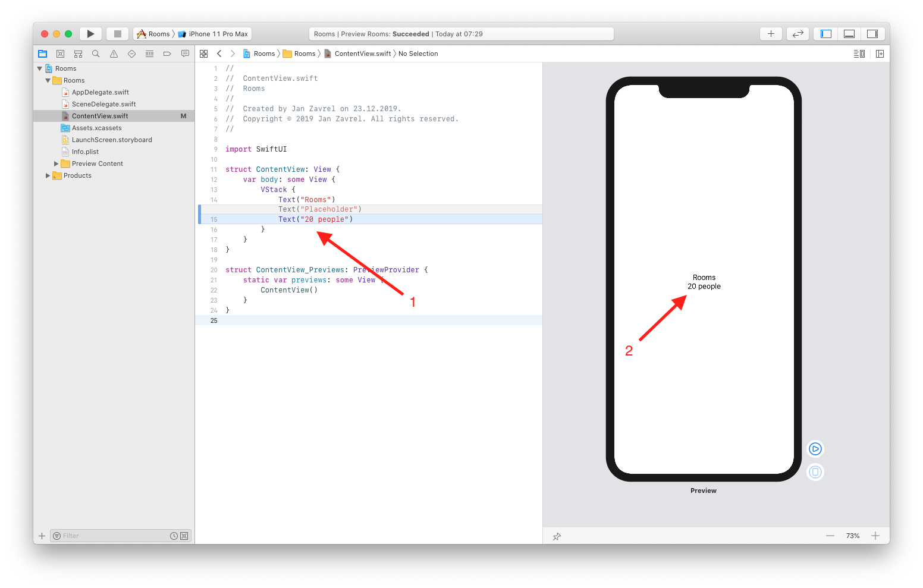Click the Run button to build the app
Screen dimensions: 923x588
pyautogui.click(x=90, y=33)
